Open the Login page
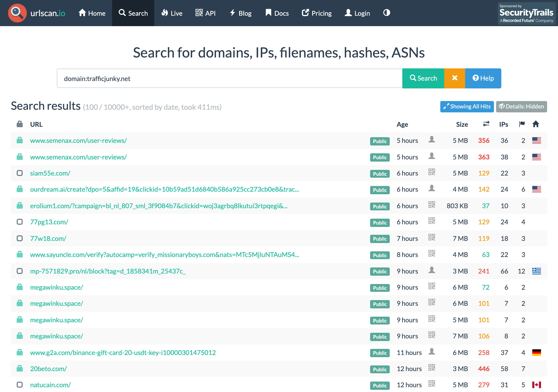558x392 pixels. [357, 13]
